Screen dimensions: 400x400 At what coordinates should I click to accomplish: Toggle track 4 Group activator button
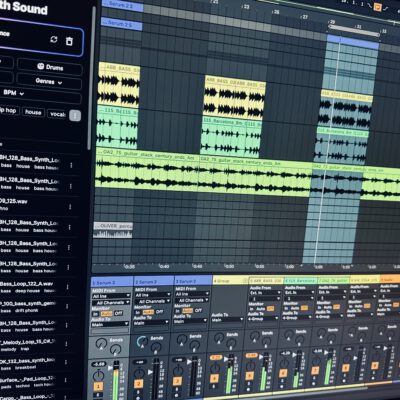point(214,378)
